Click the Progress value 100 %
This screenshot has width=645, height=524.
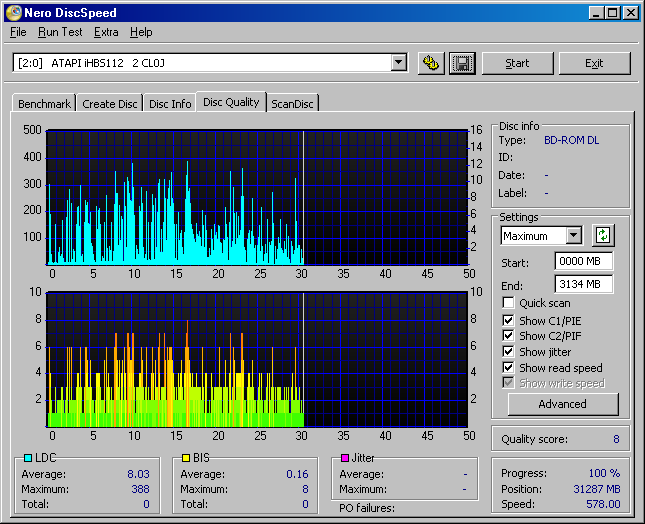click(x=604, y=473)
